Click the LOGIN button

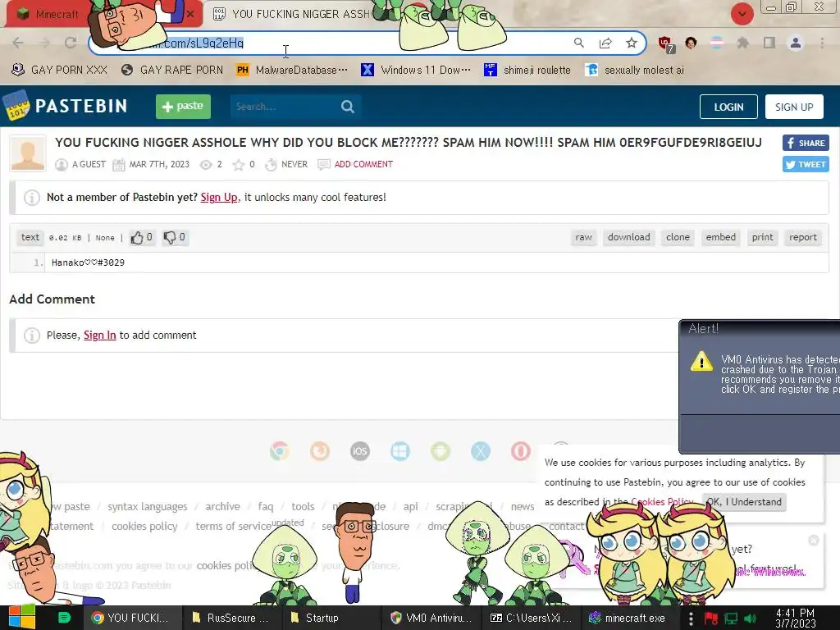click(728, 107)
